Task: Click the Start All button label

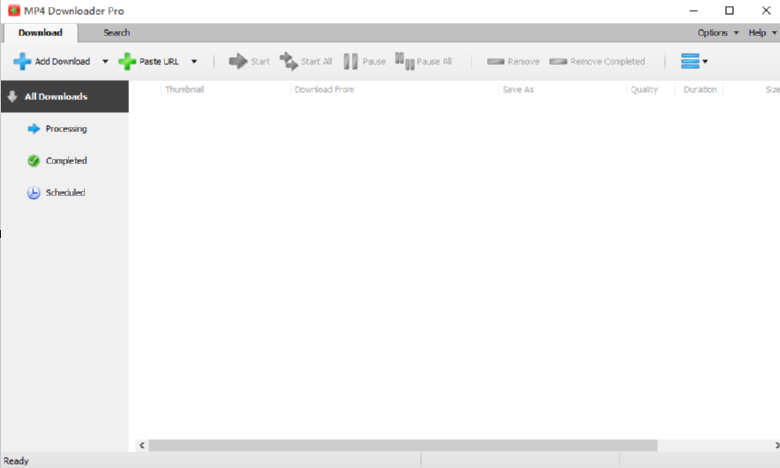Action: [x=316, y=61]
